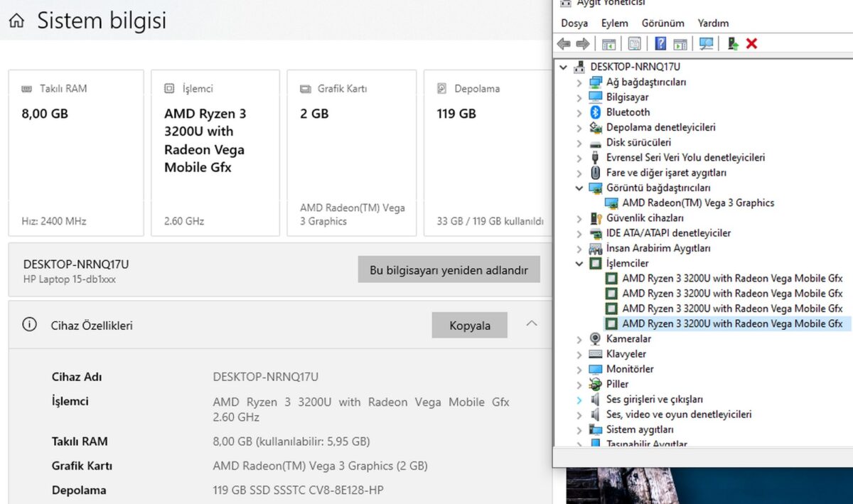
Task: Click the Klavyeler keyboard icon
Action: coord(596,354)
